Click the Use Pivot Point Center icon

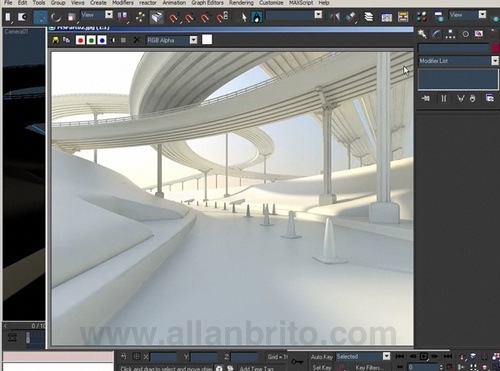pos(122,17)
